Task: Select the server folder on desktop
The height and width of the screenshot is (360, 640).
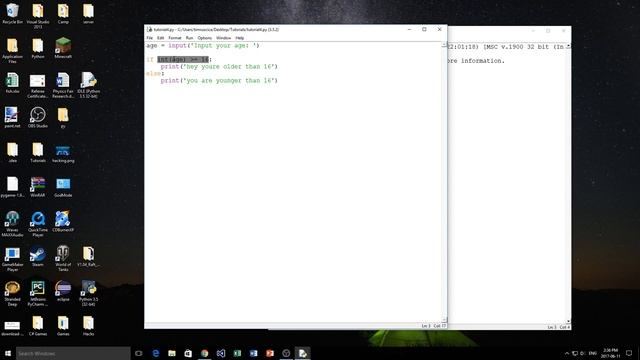Action: (88, 14)
